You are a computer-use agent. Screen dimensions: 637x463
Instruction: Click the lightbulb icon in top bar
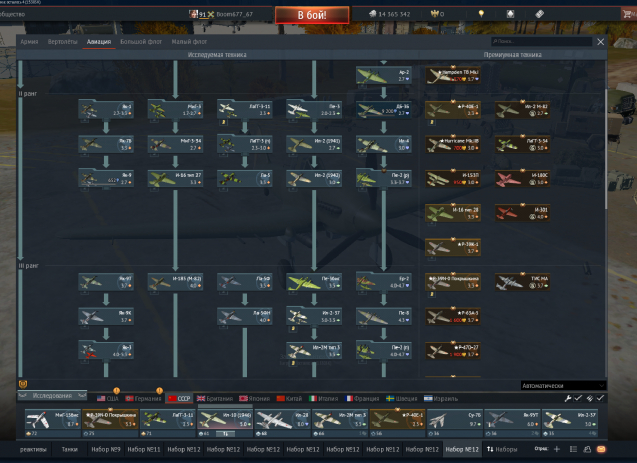coord(481,14)
